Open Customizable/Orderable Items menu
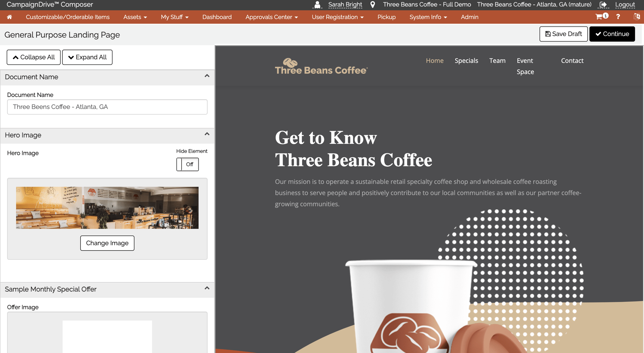 pyautogui.click(x=68, y=17)
